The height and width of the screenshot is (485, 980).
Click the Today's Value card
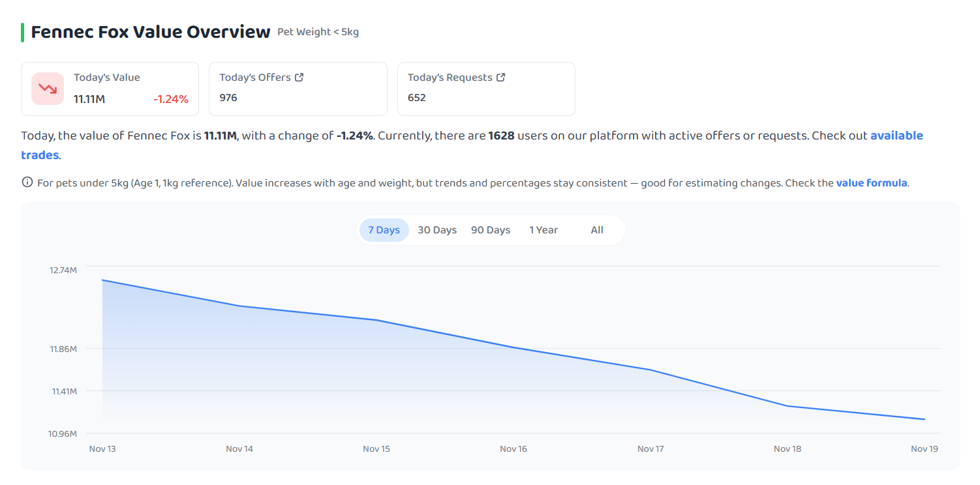pyautogui.click(x=110, y=89)
